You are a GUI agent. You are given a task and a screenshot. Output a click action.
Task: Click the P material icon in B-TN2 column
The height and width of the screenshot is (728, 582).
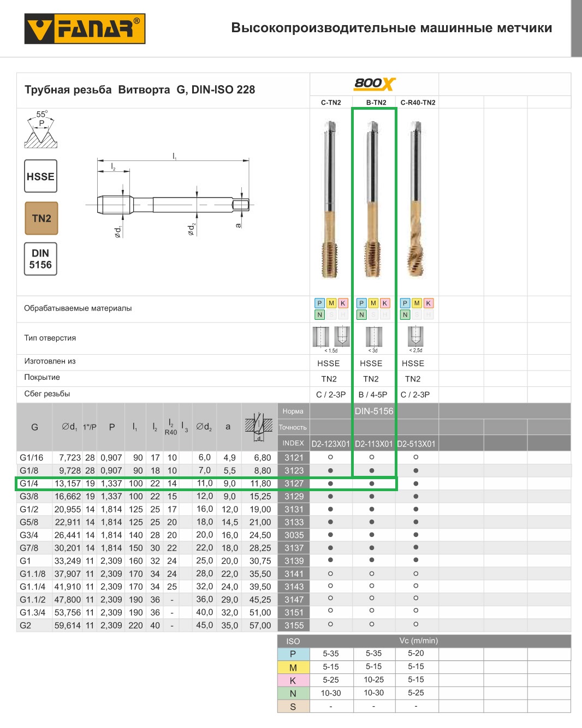click(361, 303)
